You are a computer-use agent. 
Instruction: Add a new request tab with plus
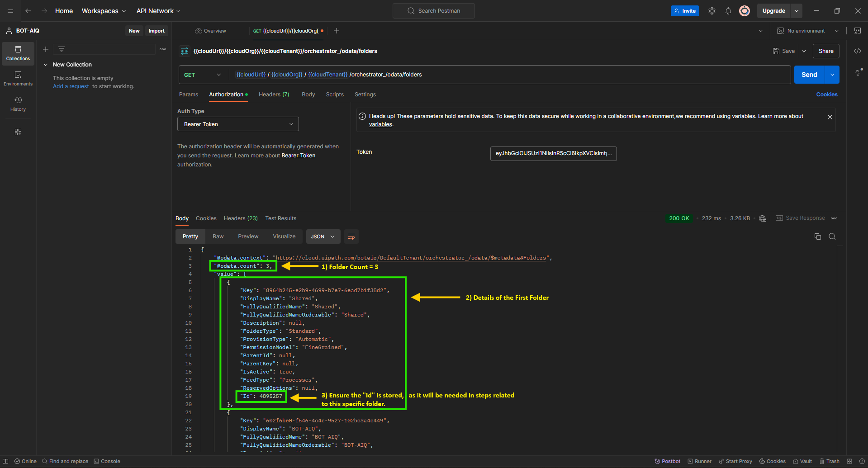point(337,31)
